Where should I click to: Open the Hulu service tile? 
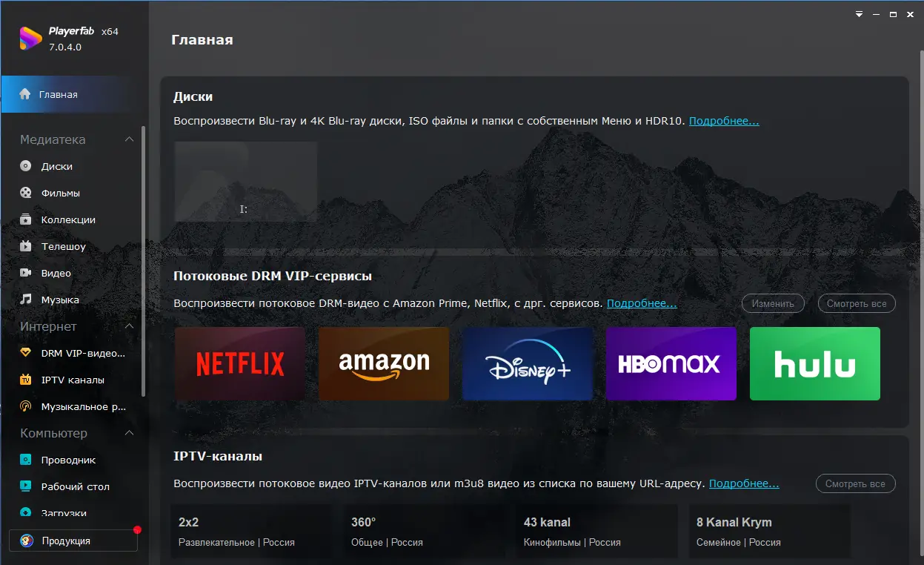click(x=815, y=364)
